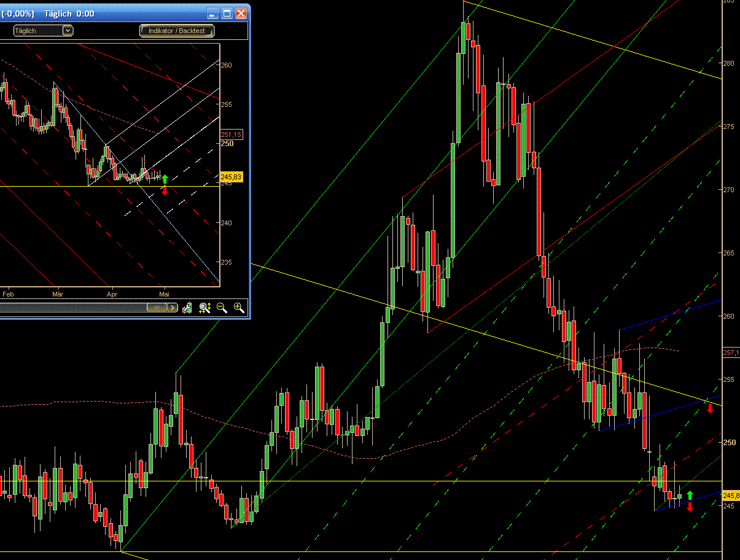This screenshot has height=560, width=740.
Task: Zoom in using the plus magnifier
Action: click(239, 308)
